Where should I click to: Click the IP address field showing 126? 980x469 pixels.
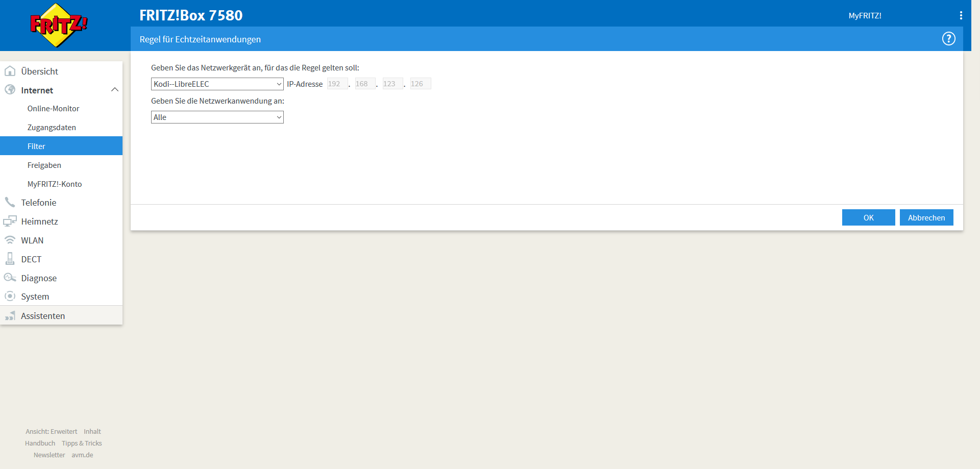(421, 84)
